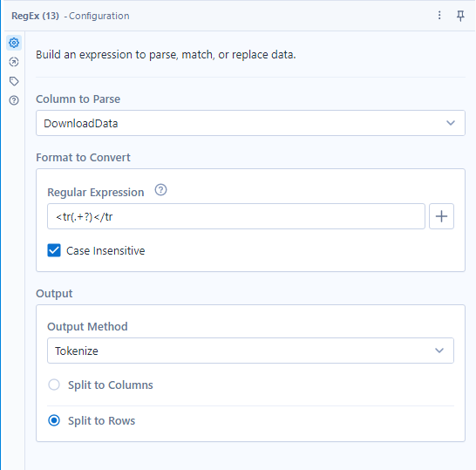Open the Configuration gear tab in sidebar
The height and width of the screenshot is (470, 476).
tap(14, 43)
